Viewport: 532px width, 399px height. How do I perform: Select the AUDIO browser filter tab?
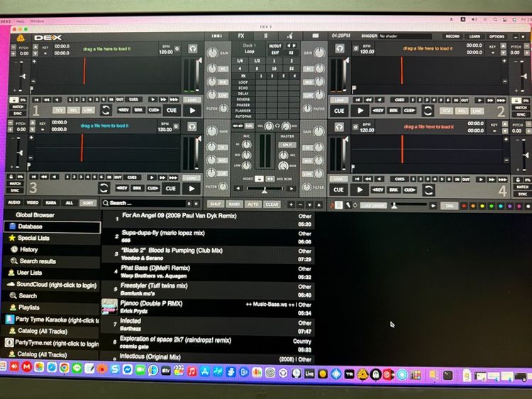[14, 202]
